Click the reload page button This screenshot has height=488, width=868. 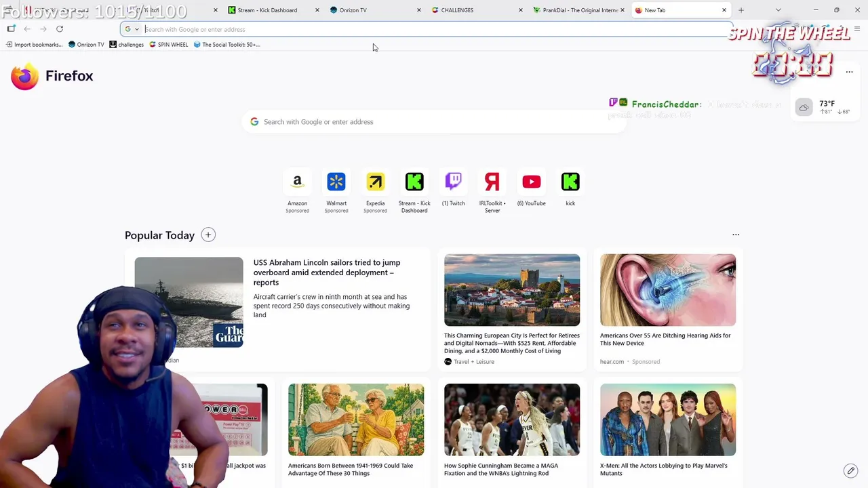click(x=60, y=29)
